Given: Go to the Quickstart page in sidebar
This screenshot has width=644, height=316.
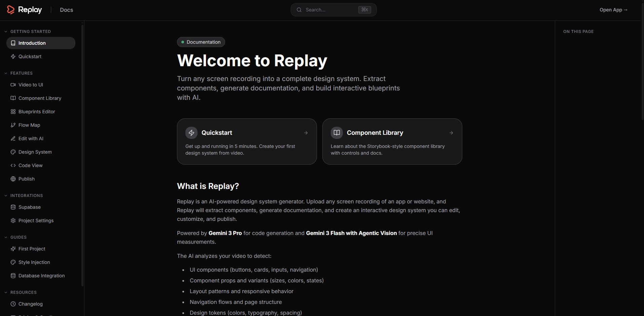Looking at the screenshot, I should tap(41, 56).
